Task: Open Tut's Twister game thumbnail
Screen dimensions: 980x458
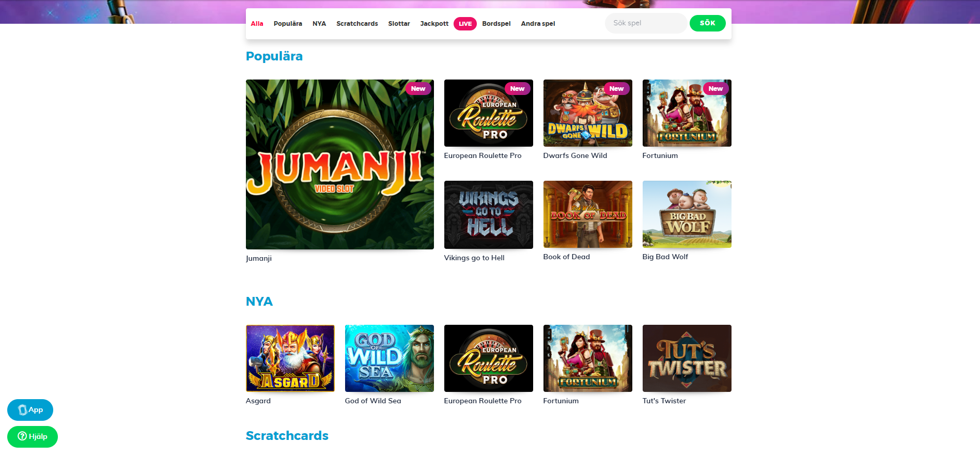Action: coord(687,358)
